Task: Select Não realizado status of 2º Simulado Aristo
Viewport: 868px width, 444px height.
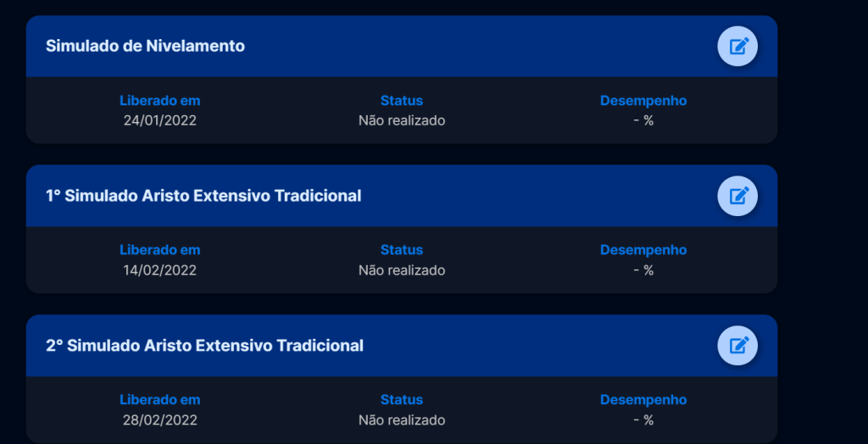Action: 402,420
